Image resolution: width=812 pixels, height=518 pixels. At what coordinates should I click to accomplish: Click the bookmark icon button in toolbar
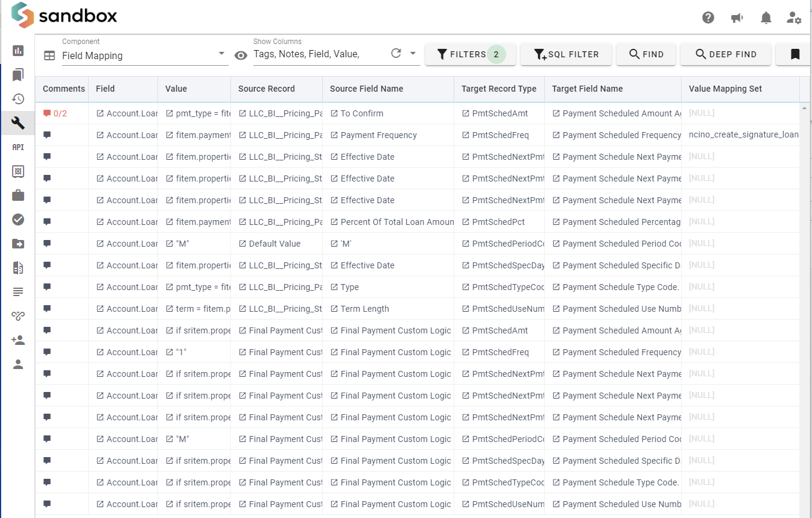pos(795,54)
